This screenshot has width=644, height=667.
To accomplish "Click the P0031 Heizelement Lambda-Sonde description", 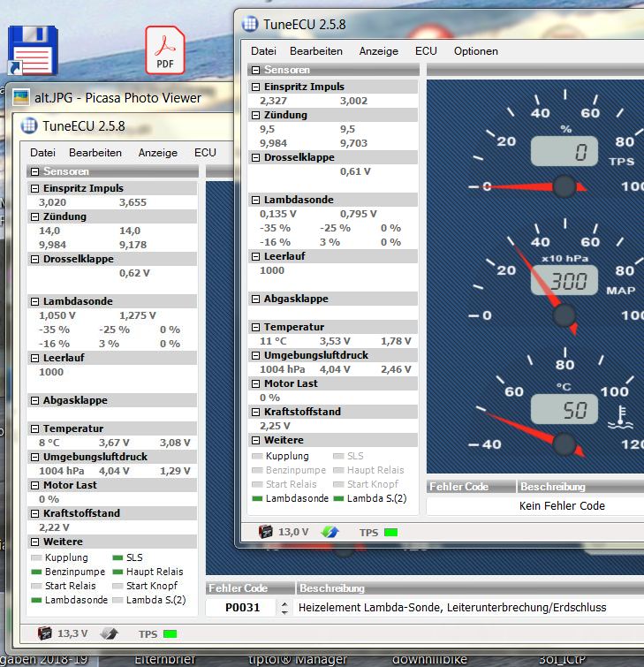I will (x=452, y=608).
